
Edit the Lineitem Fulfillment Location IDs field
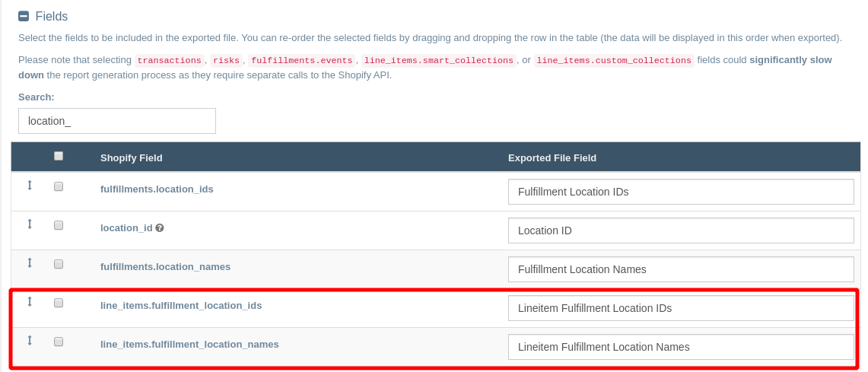681,308
